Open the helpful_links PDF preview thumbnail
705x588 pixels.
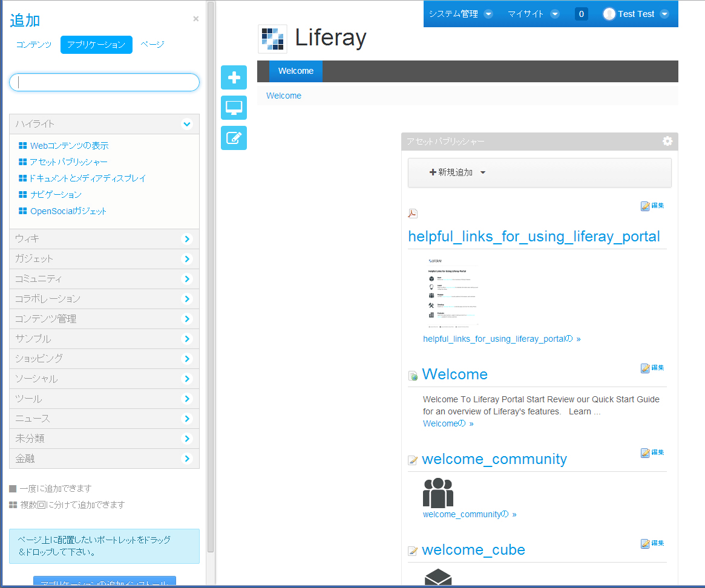pyautogui.click(x=453, y=293)
